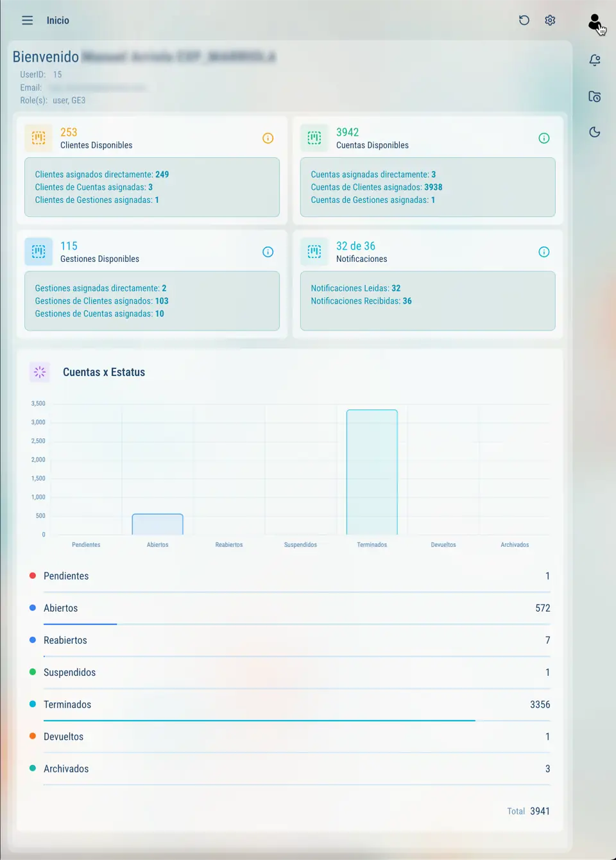Toggle the Abiertos series in the legend
The image size is (616, 860).
click(60, 608)
